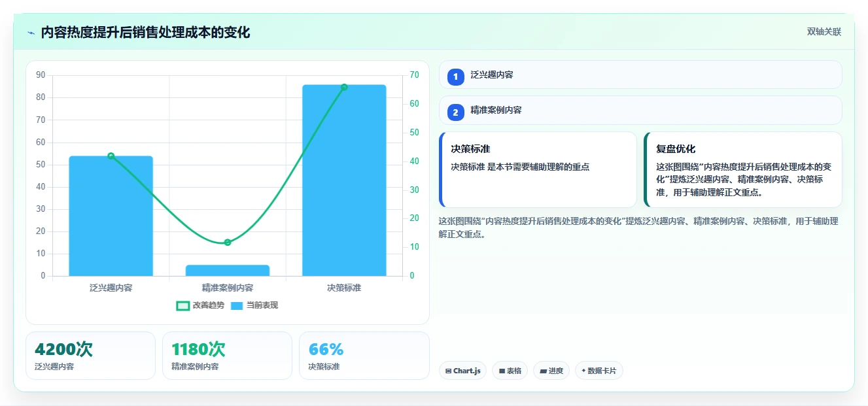
Task: Click the green line point on the 决策标准 bar
Action: [x=344, y=87]
